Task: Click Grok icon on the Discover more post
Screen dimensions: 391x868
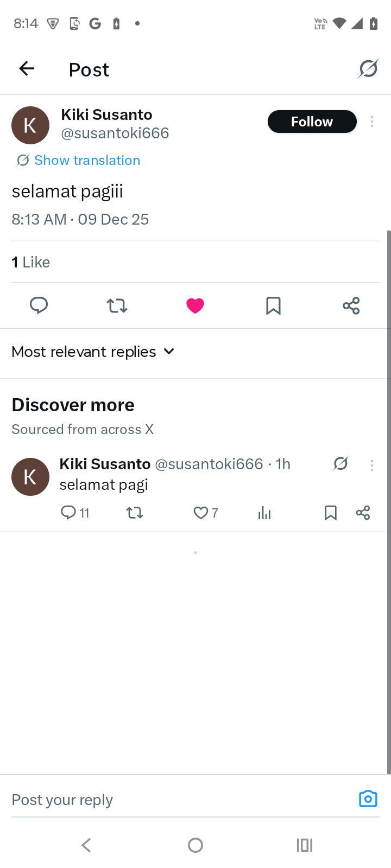Action: 340,464
